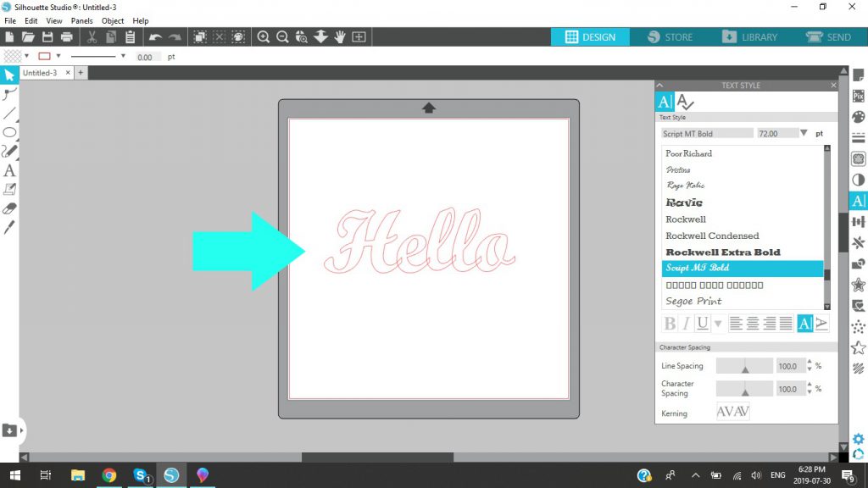Screen dimensions: 868x488
Task: Toggle Underline text formatting
Action: coord(703,323)
